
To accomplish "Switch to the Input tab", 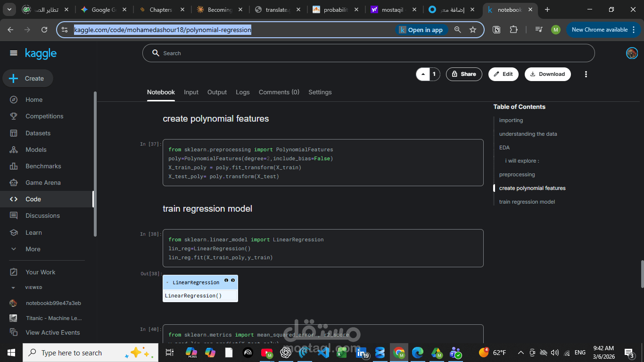I will tap(191, 92).
